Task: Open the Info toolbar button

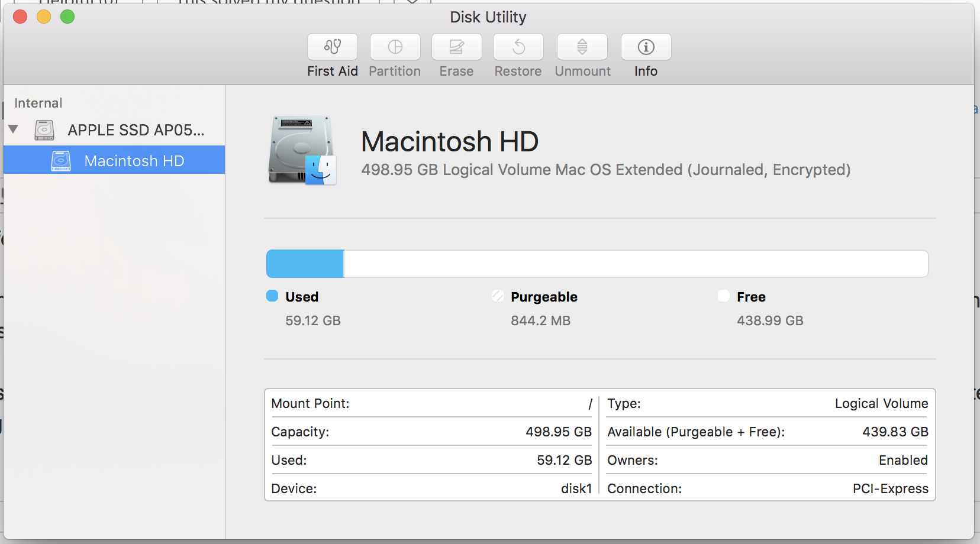Action: (x=646, y=47)
